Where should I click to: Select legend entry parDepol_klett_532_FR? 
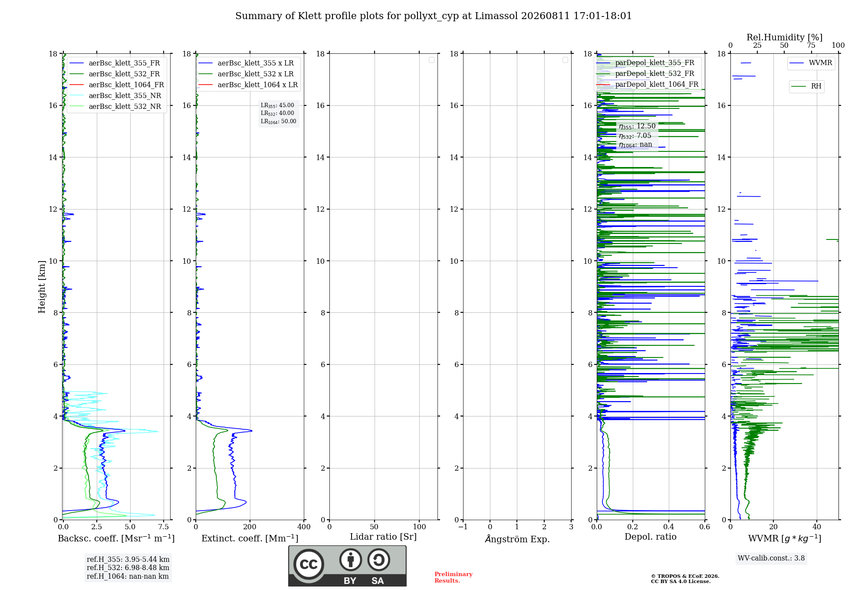click(654, 74)
